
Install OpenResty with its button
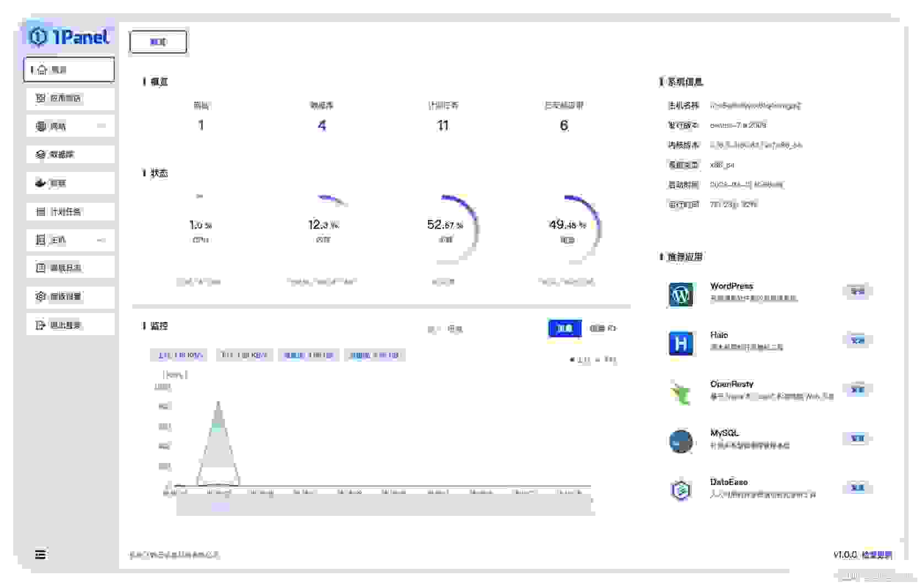click(x=857, y=389)
